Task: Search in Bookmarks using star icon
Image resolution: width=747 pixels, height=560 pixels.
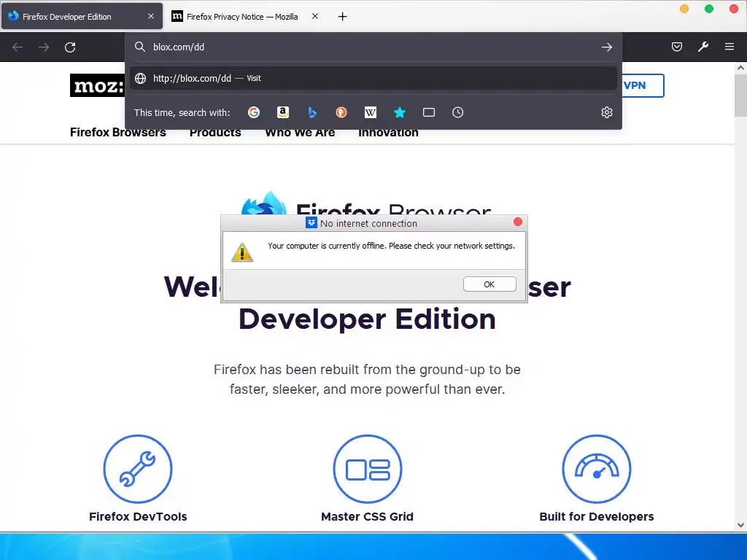Action: (400, 112)
